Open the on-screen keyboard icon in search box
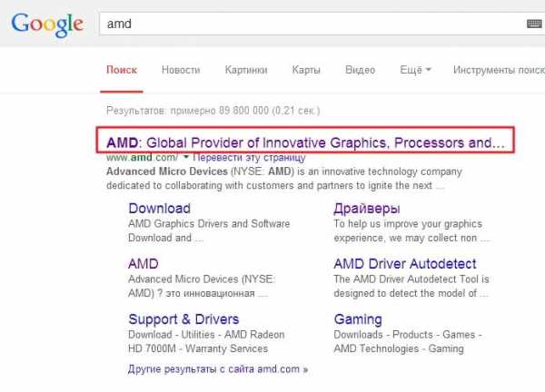 534,24
